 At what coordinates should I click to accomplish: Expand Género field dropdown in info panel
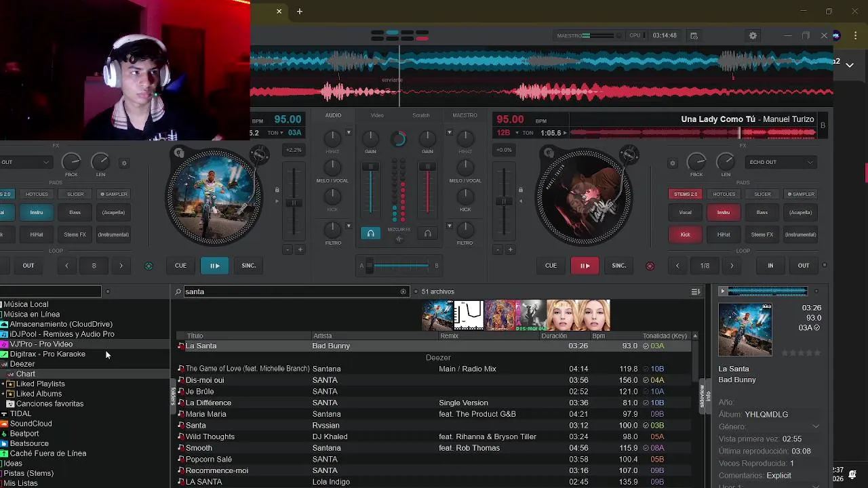[x=815, y=426]
